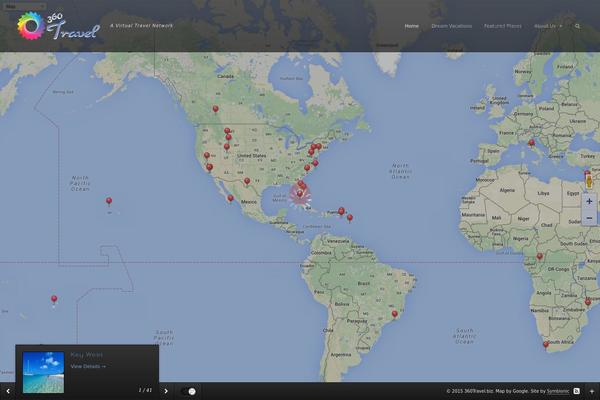Select the Street View pegman icon
This screenshot has width=600, height=400.
click(x=589, y=181)
